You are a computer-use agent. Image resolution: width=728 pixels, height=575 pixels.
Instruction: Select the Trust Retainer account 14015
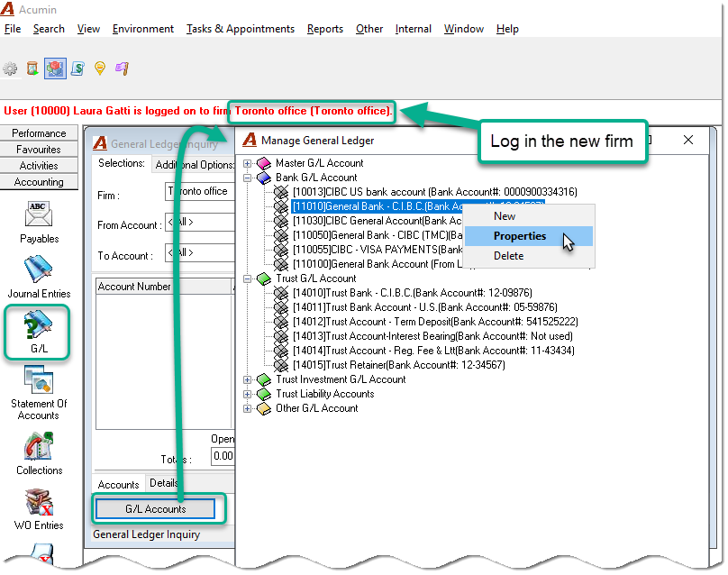[x=398, y=365]
